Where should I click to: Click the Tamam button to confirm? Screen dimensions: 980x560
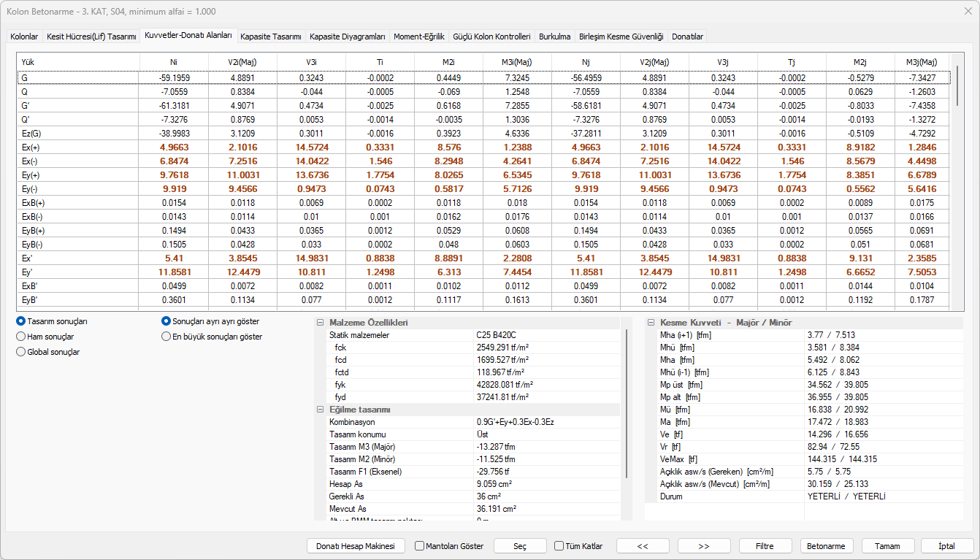click(888, 546)
